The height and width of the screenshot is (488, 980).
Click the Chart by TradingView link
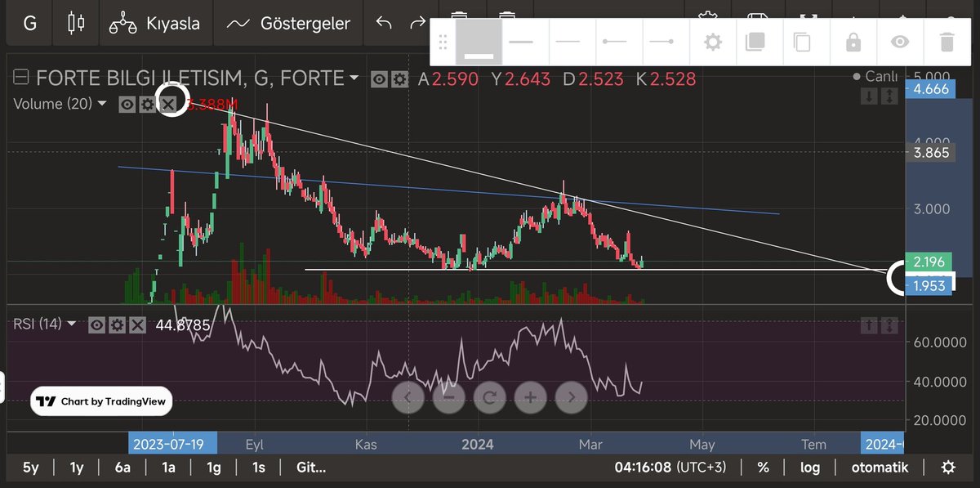(x=100, y=401)
